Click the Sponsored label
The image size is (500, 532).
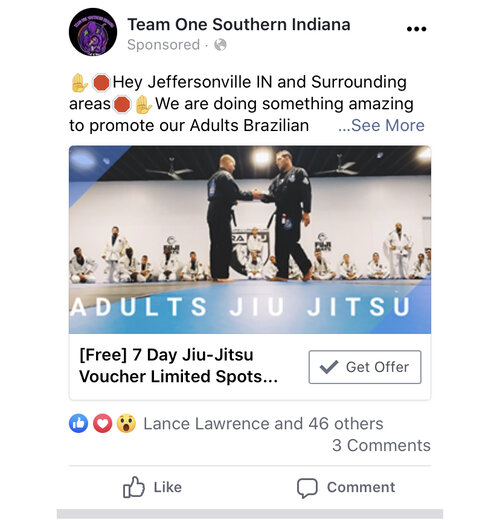click(164, 45)
